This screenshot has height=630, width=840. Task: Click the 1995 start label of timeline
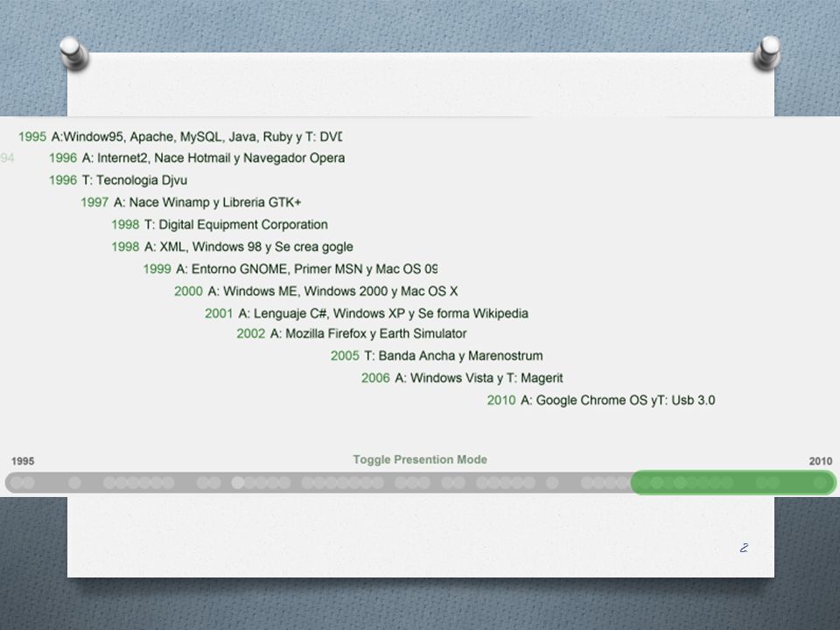(x=23, y=461)
